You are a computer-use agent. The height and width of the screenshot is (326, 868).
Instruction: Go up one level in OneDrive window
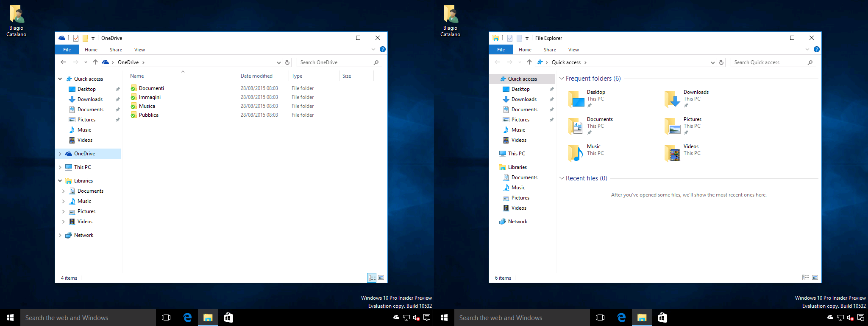point(95,62)
